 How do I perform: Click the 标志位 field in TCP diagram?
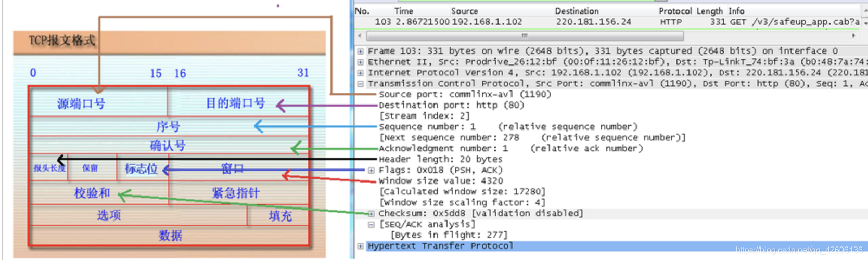pyautogui.click(x=142, y=167)
